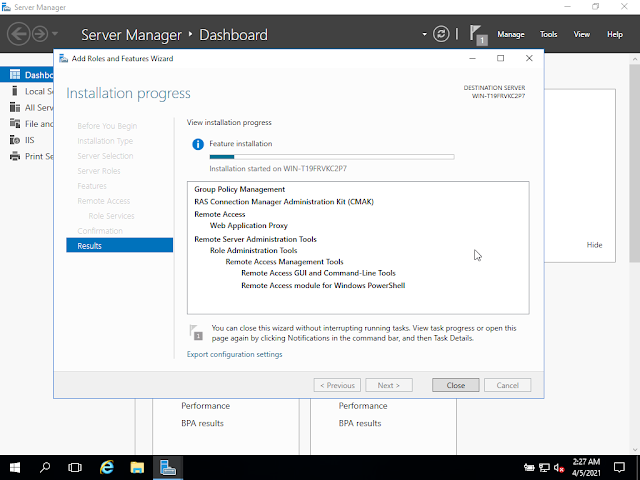The width and height of the screenshot is (640, 480).
Task: Click Web Application Proxy entry
Action: point(249,225)
